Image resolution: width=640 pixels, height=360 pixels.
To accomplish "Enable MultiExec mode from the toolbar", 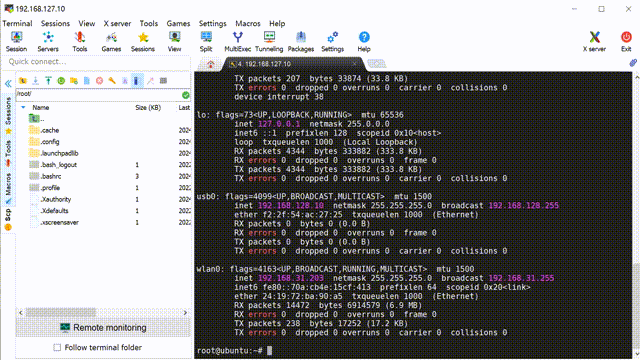I will (x=238, y=42).
